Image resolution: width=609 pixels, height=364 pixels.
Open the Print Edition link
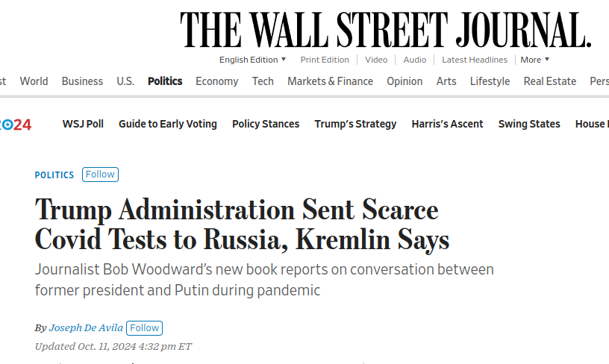(325, 60)
